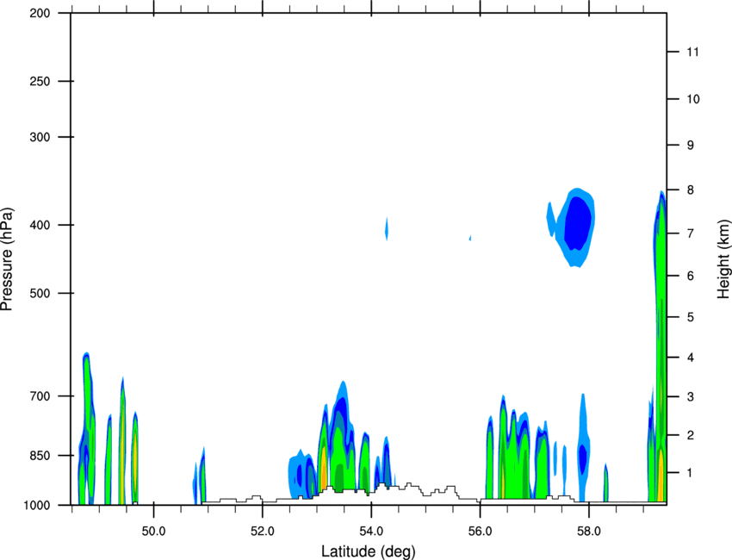Pick the 3 km height label

[691, 397]
